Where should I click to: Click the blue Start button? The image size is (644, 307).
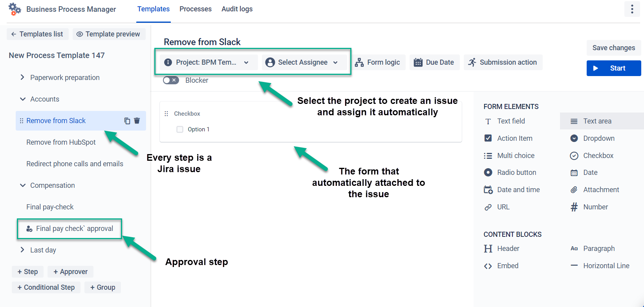click(x=614, y=68)
